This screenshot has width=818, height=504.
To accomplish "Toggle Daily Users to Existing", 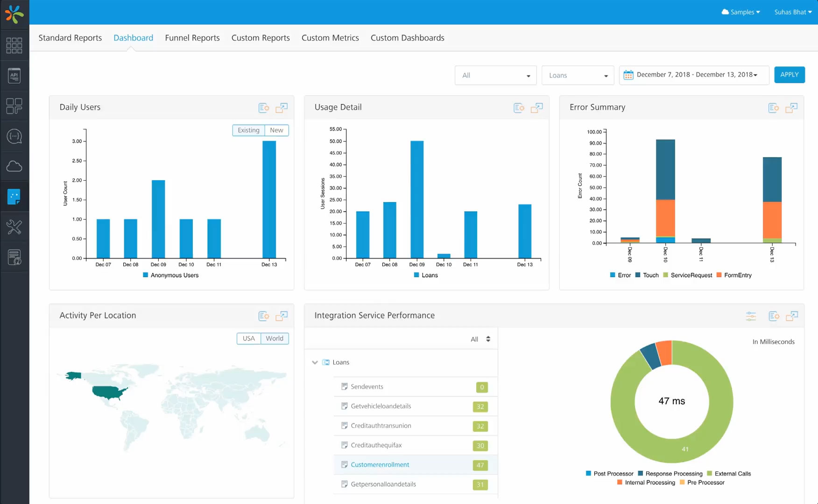I will click(248, 130).
